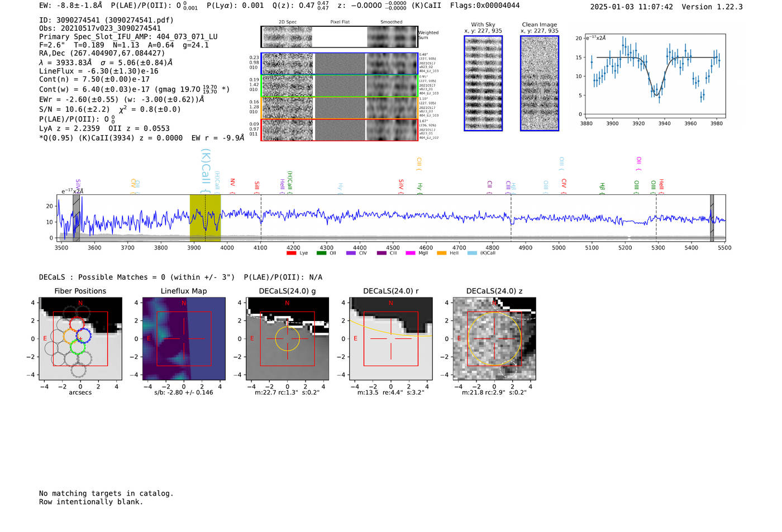Open the Lineflux Map image

click(x=184, y=339)
